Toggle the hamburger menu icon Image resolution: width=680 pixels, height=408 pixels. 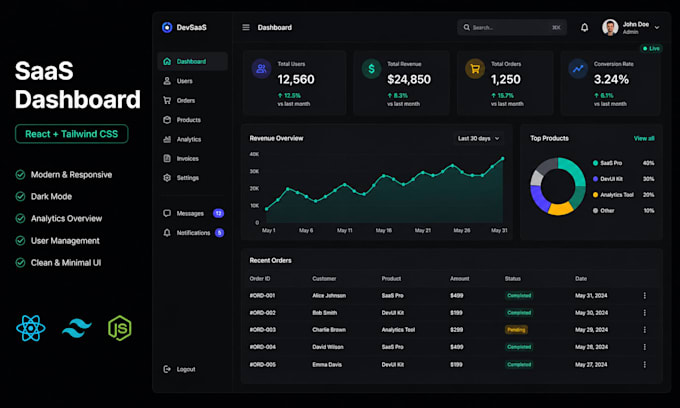(246, 27)
